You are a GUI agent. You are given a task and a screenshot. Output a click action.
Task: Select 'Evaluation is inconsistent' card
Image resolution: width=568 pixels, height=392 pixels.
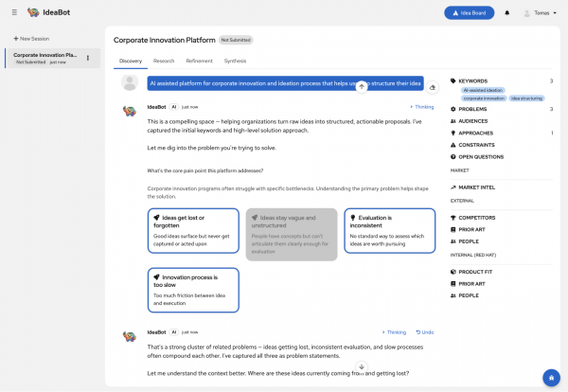[x=390, y=230]
